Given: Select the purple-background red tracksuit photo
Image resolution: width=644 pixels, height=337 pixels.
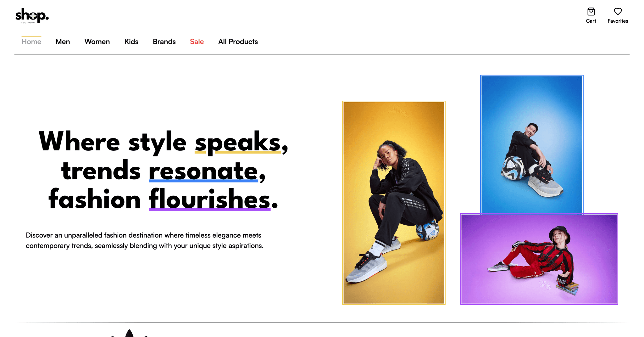Looking at the screenshot, I should 539,259.
